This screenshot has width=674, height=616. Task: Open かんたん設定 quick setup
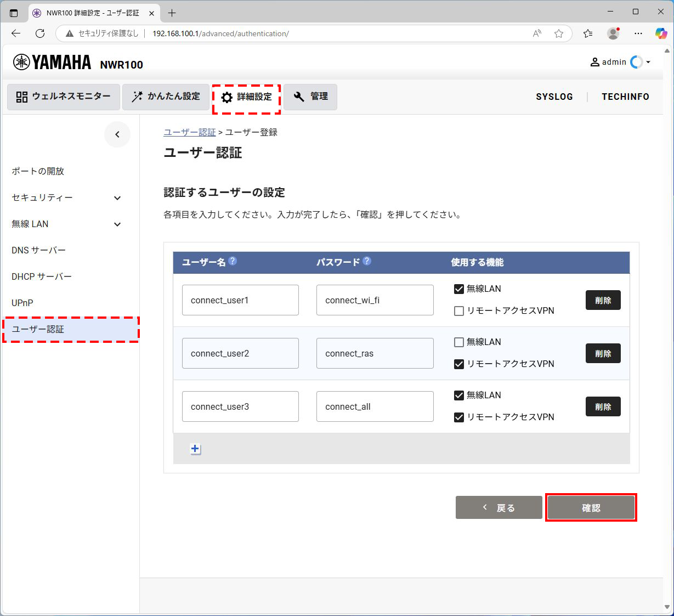coord(166,97)
